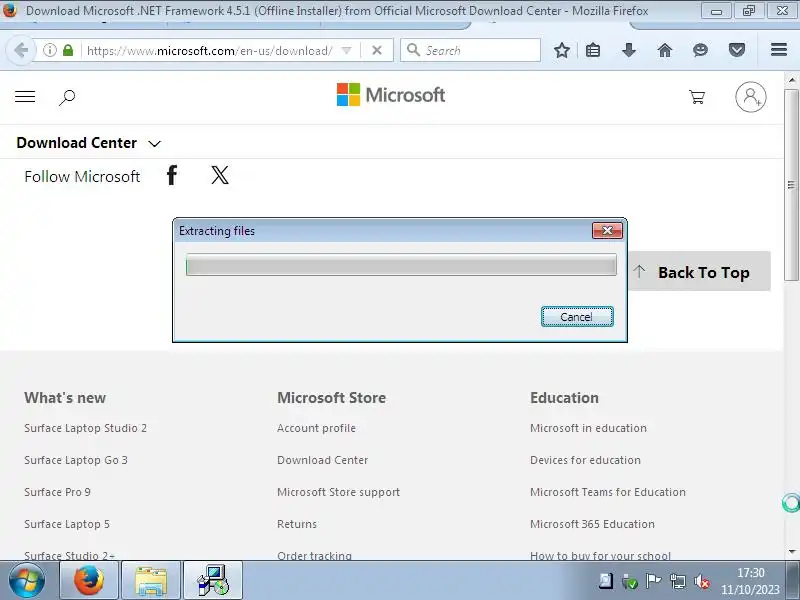The width and height of the screenshot is (800, 600).
Task: Open the Firefox hamburger menu
Action: click(779, 49)
